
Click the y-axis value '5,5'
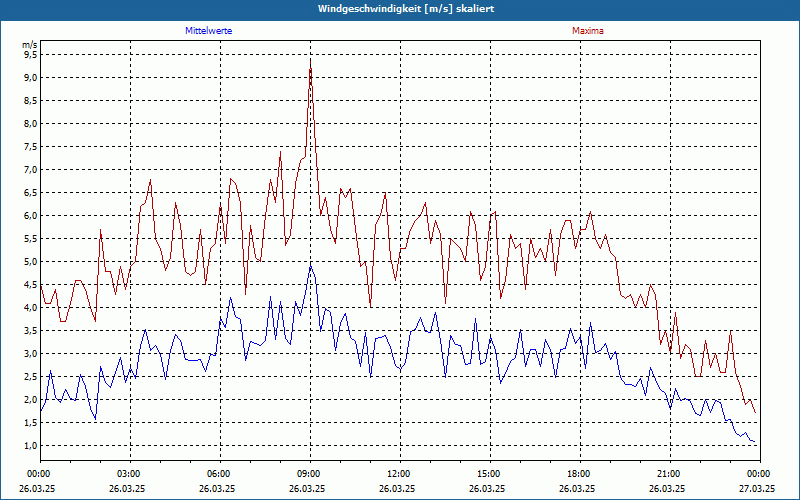point(30,238)
